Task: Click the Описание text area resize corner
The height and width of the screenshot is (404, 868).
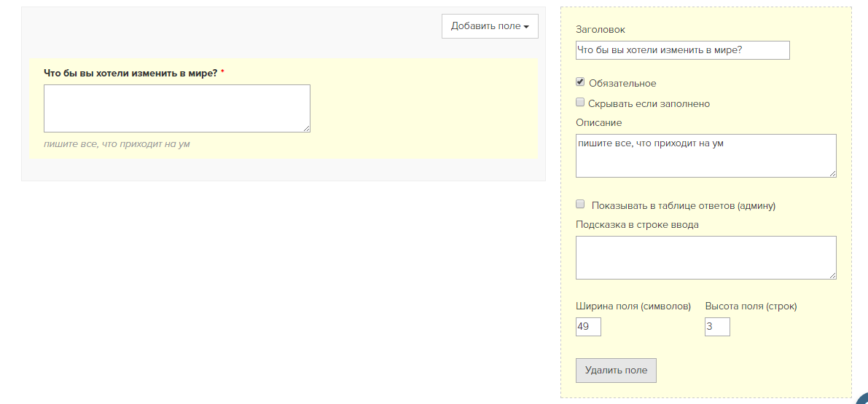Action: [833, 174]
